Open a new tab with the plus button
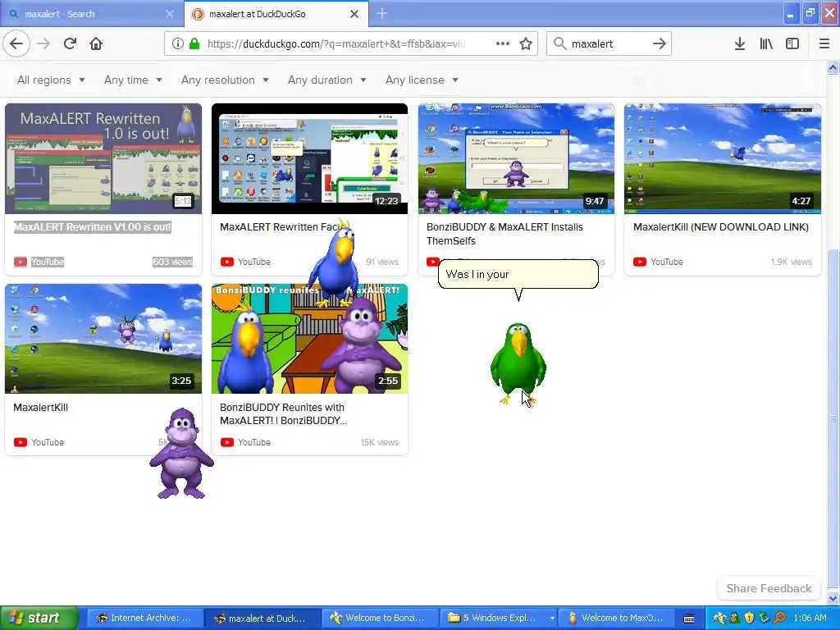840x630 pixels. [x=382, y=14]
